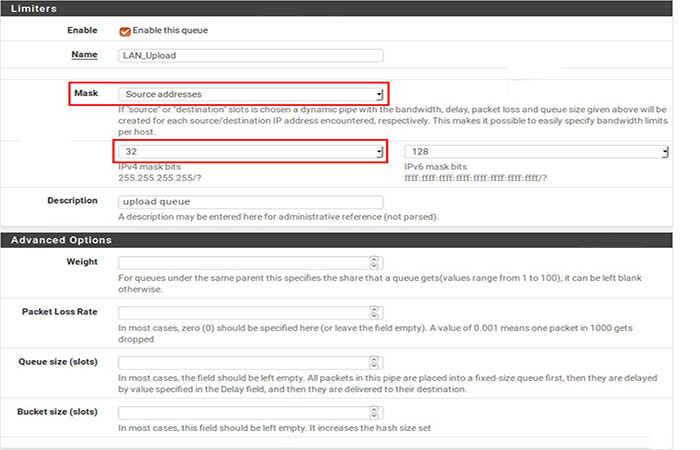Click the Enable this queue label text

click(170, 30)
